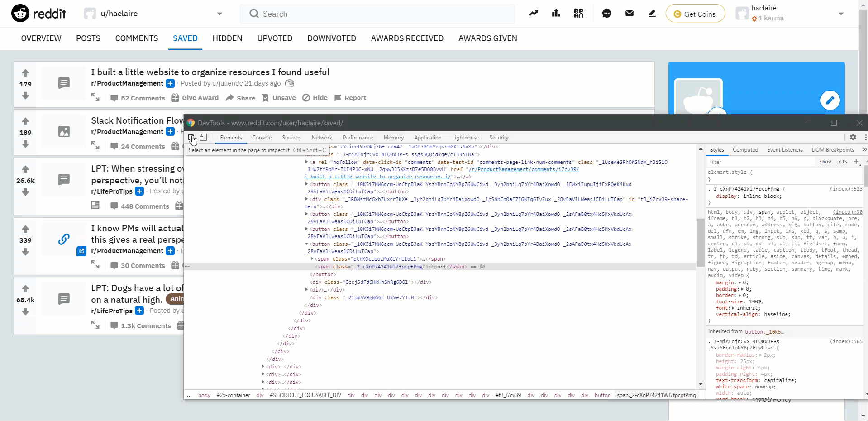
Task: Click the create post pencil icon
Action: 652,14
